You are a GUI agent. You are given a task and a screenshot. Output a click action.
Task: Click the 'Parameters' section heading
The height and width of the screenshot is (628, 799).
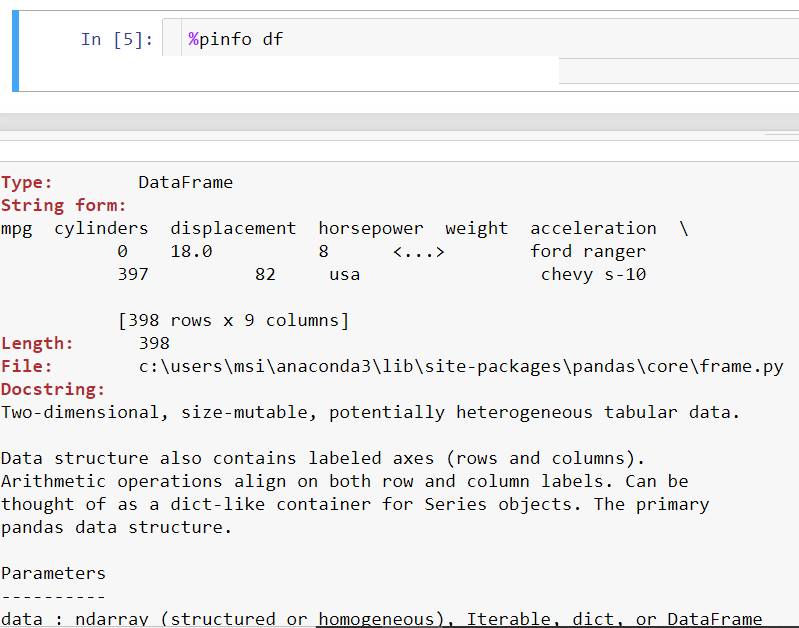[53, 573]
